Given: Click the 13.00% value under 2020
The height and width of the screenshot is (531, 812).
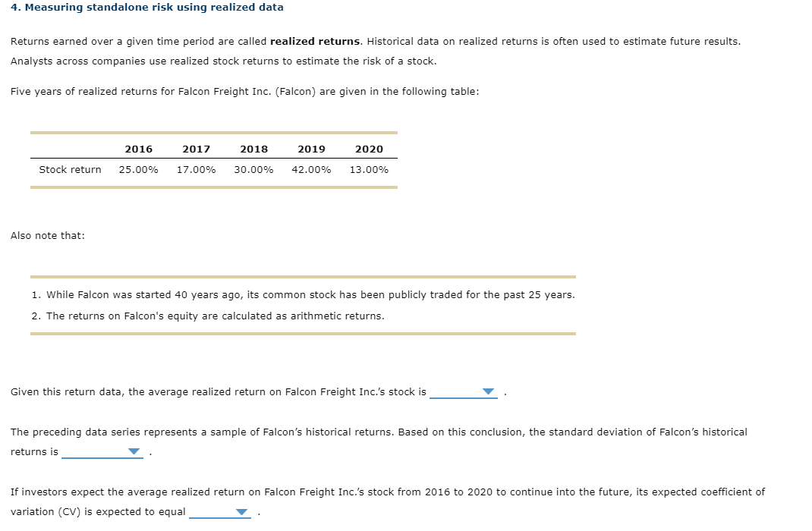Looking at the screenshot, I should [369, 169].
